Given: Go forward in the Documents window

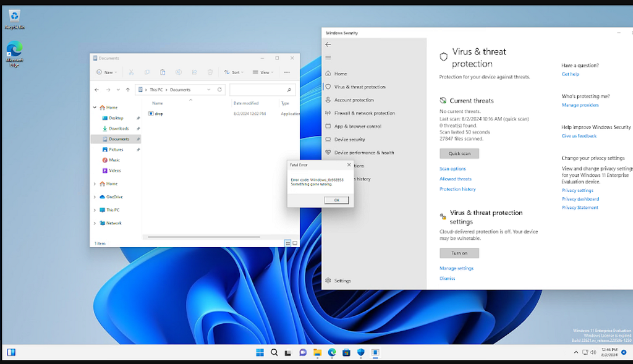Looking at the screenshot, I should coord(108,90).
